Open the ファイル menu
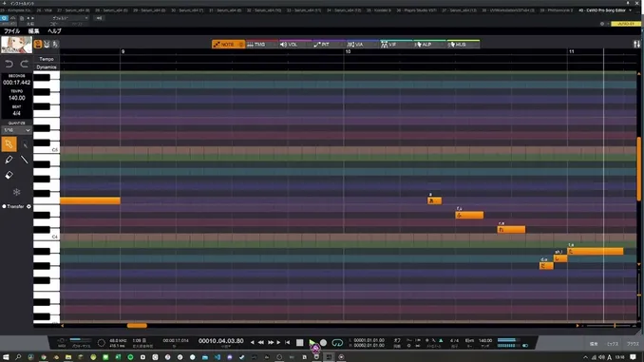 (x=12, y=30)
